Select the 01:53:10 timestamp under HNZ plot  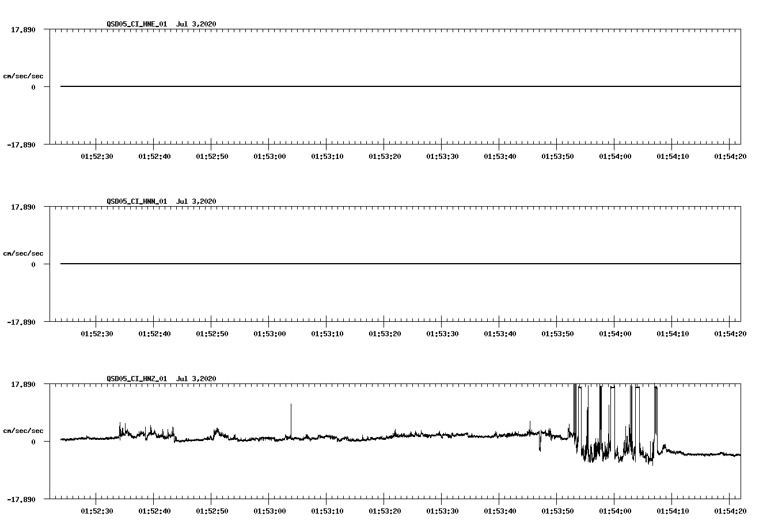click(x=327, y=511)
